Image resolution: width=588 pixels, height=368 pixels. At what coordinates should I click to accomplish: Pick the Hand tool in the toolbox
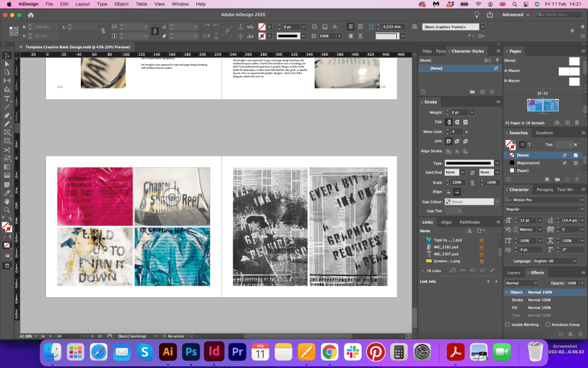(7, 201)
